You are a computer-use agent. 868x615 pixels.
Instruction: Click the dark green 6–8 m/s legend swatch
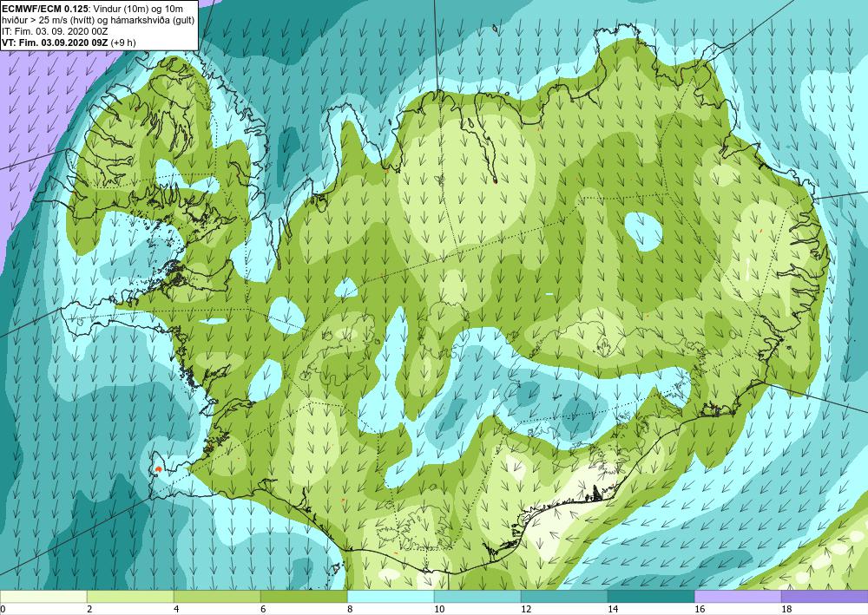click(x=304, y=597)
